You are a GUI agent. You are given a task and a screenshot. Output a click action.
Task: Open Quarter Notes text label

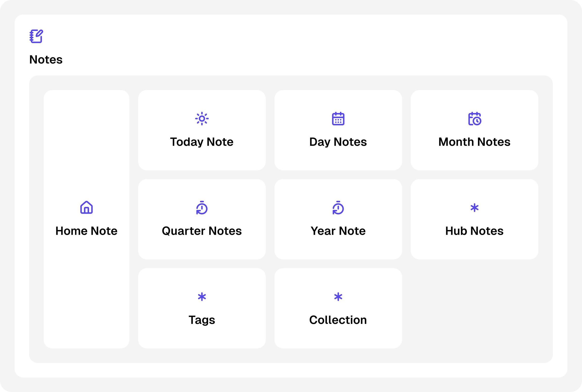tap(202, 231)
